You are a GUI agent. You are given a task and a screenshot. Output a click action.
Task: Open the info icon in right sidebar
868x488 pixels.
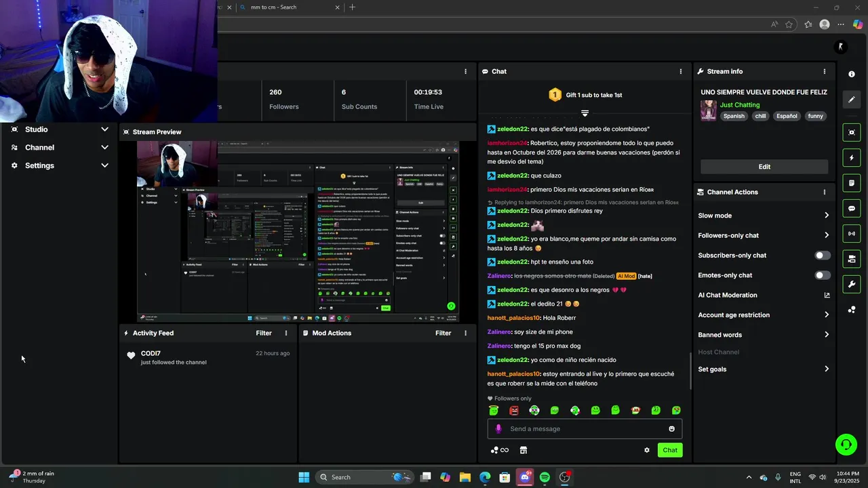[x=852, y=74]
